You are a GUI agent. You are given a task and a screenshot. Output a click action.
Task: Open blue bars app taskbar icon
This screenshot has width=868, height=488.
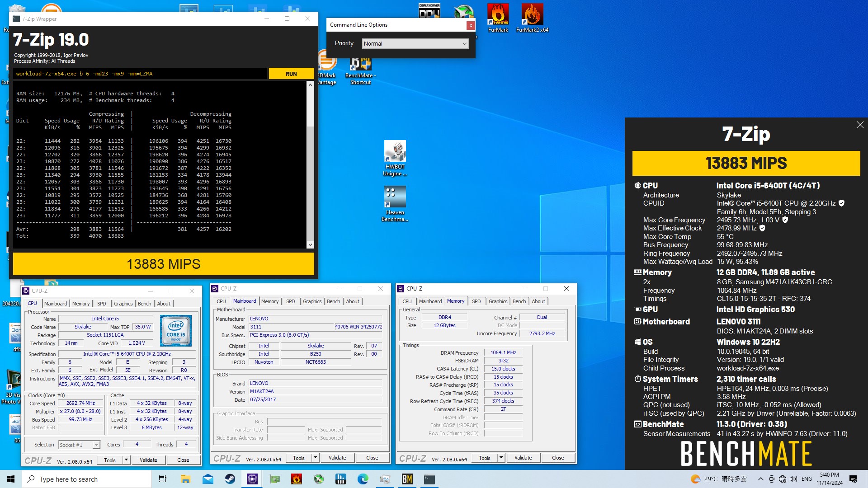click(341, 479)
